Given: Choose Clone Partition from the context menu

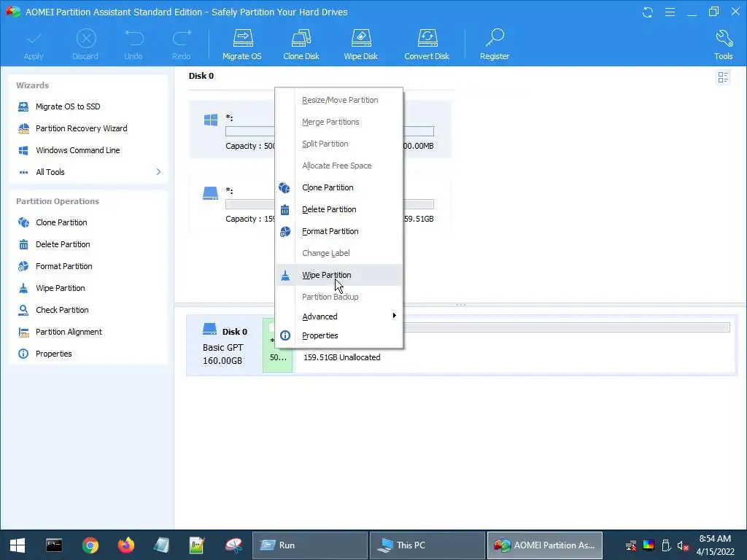Looking at the screenshot, I should (x=339, y=187).
